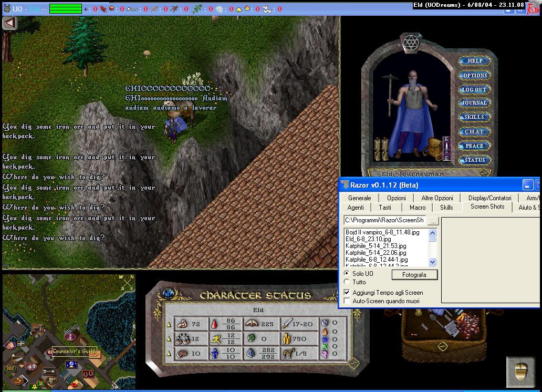Switch to the Macro tab
Screen dimensions: 542x392
point(417,207)
